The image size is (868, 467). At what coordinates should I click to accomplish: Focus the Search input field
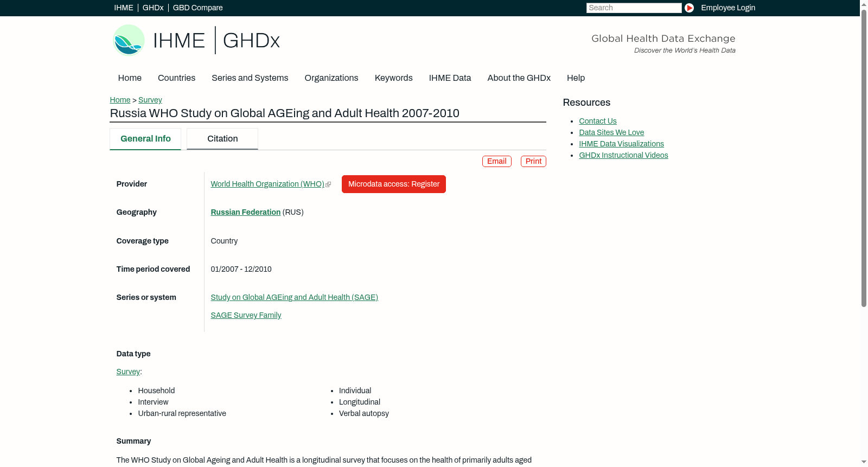tap(634, 8)
